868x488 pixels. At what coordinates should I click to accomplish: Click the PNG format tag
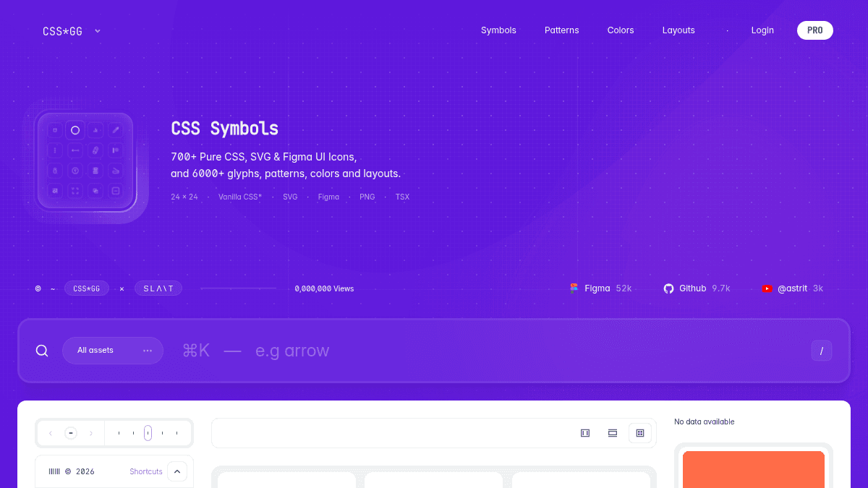(x=367, y=197)
